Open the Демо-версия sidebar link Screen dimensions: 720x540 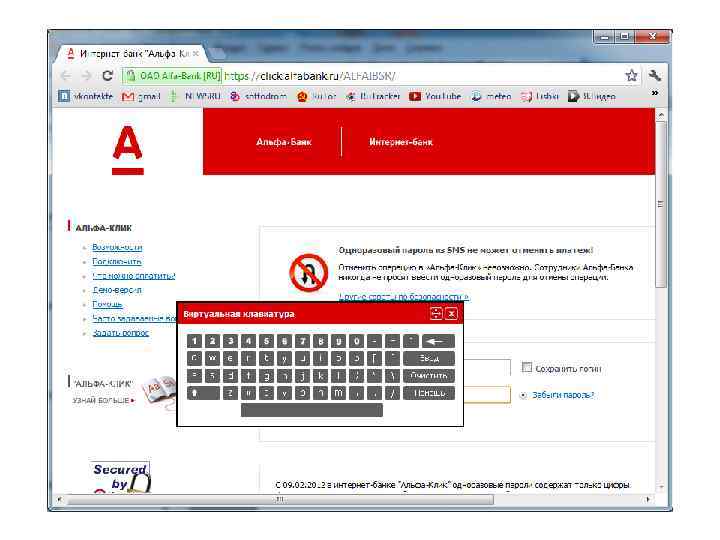click(117, 290)
